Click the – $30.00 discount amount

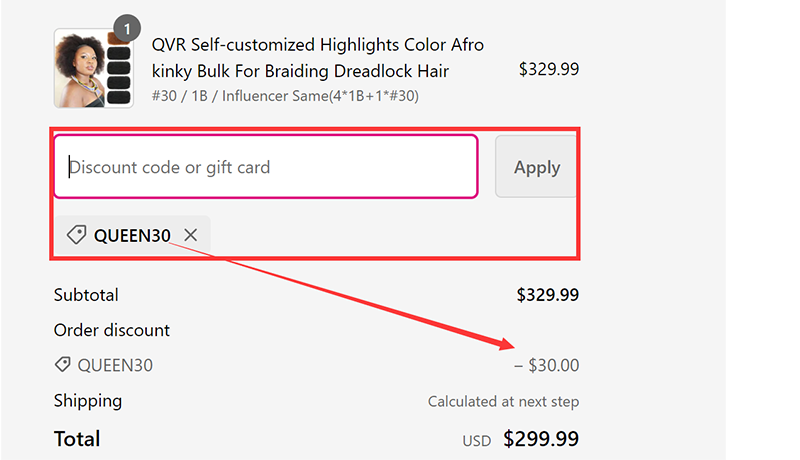click(x=546, y=365)
